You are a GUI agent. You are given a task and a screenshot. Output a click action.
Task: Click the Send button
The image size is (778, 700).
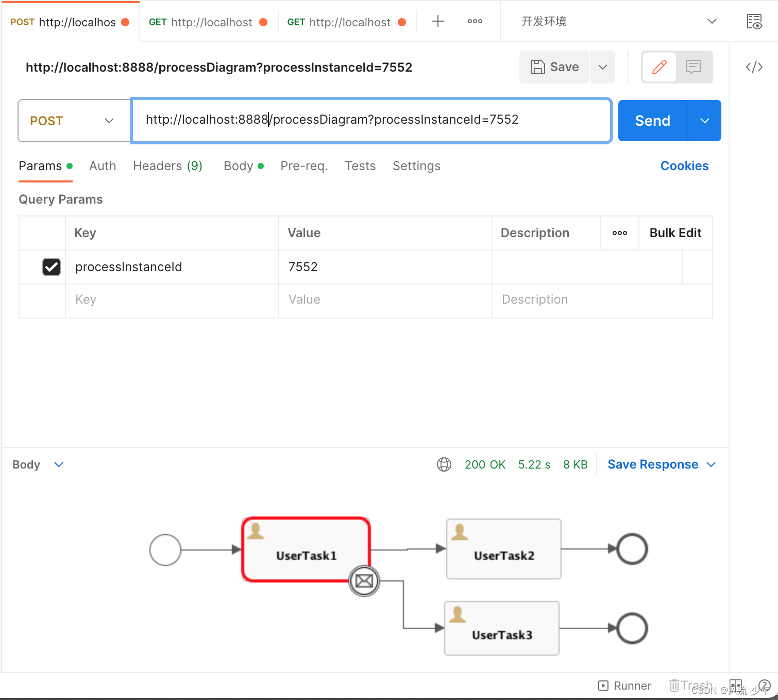point(653,121)
